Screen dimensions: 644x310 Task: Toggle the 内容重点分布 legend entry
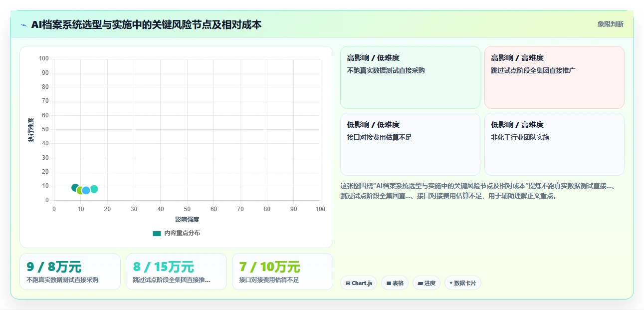click(177, 233)
